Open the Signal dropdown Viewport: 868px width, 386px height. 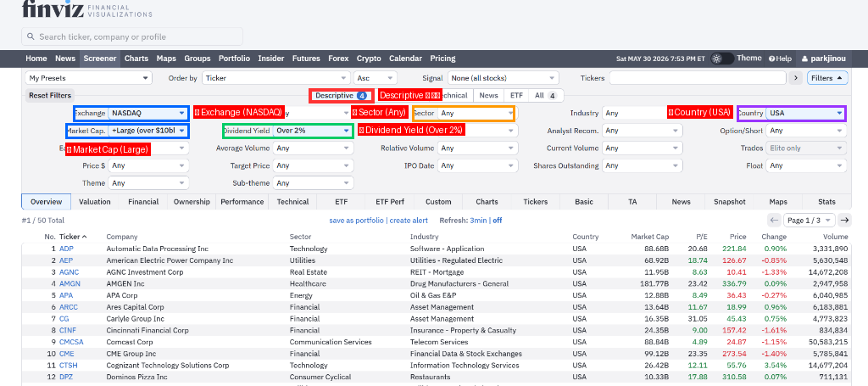pyautogui.click(x=503, y=78)
